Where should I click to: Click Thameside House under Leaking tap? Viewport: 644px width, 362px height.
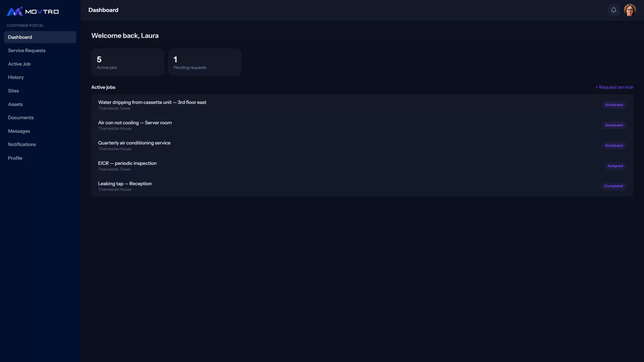[115, 189]
